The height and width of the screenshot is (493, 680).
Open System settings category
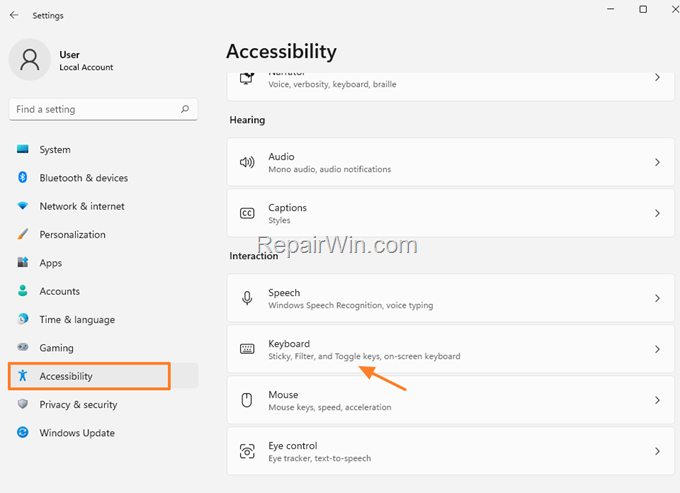(x=103, y=150)
